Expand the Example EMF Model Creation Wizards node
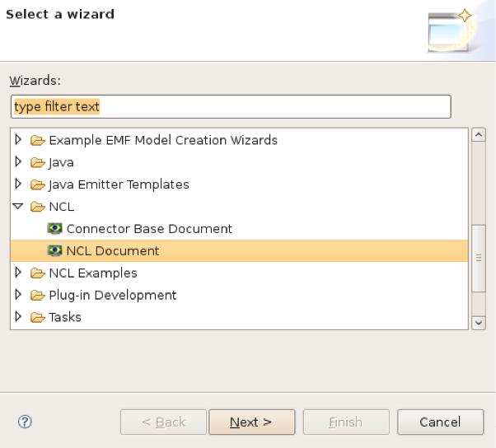 pos(18,140)
